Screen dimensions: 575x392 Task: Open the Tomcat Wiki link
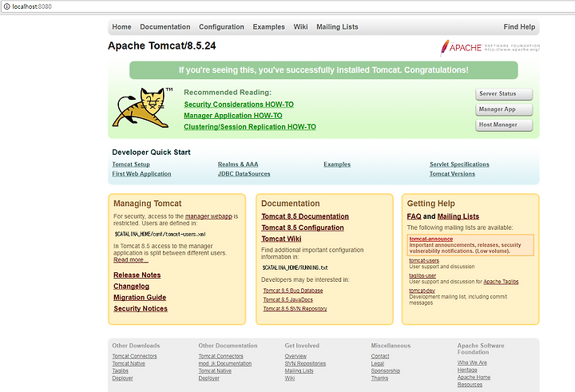click(x=281, y=239)
